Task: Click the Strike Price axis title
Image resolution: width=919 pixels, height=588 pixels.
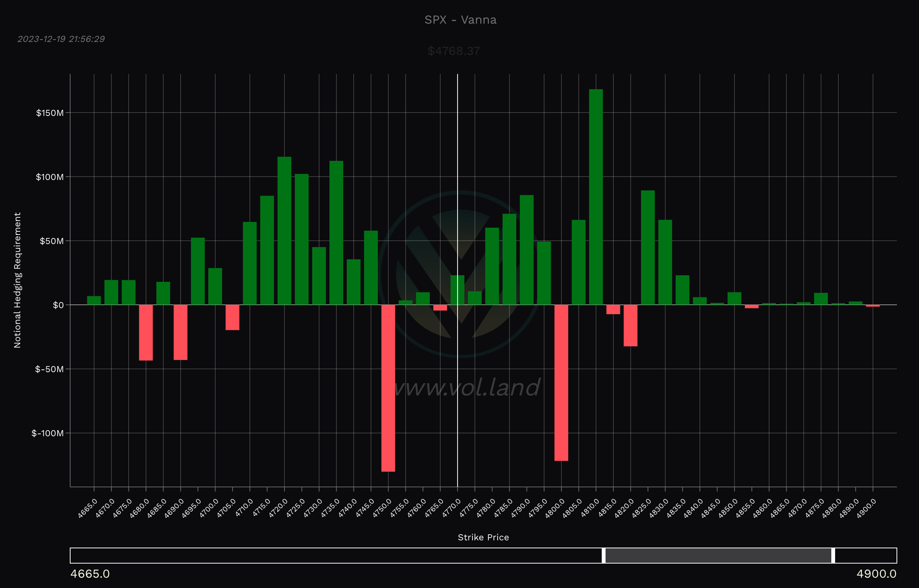Action: (483, 537)
